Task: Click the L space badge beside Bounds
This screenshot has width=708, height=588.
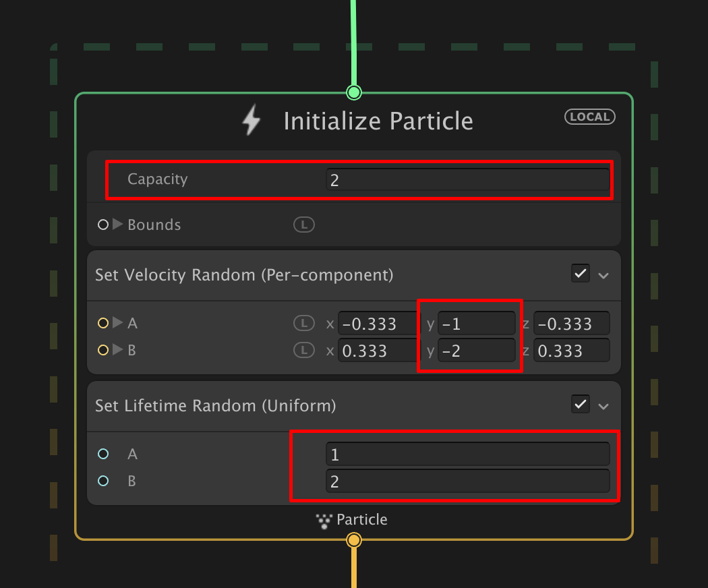Action: (303, 225)
